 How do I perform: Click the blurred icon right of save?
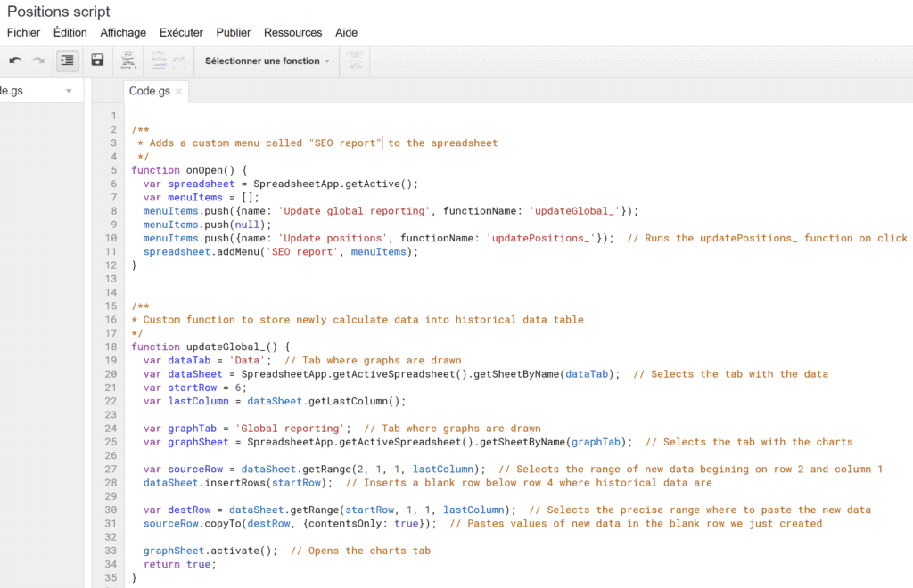pyautogui.click(x=127, y=61)
